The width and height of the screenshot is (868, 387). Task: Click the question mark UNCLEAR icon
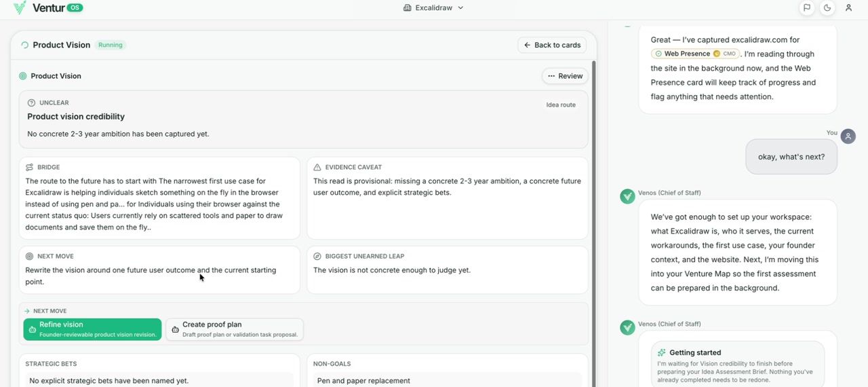[x=31, y=103]
